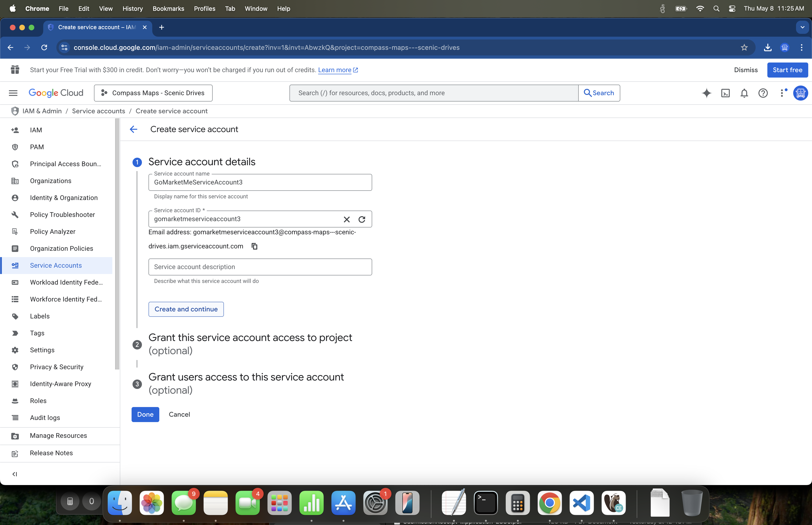Go to IAM & Admin breadcrumb
The image size is (812, 525).
pos(42,111)
